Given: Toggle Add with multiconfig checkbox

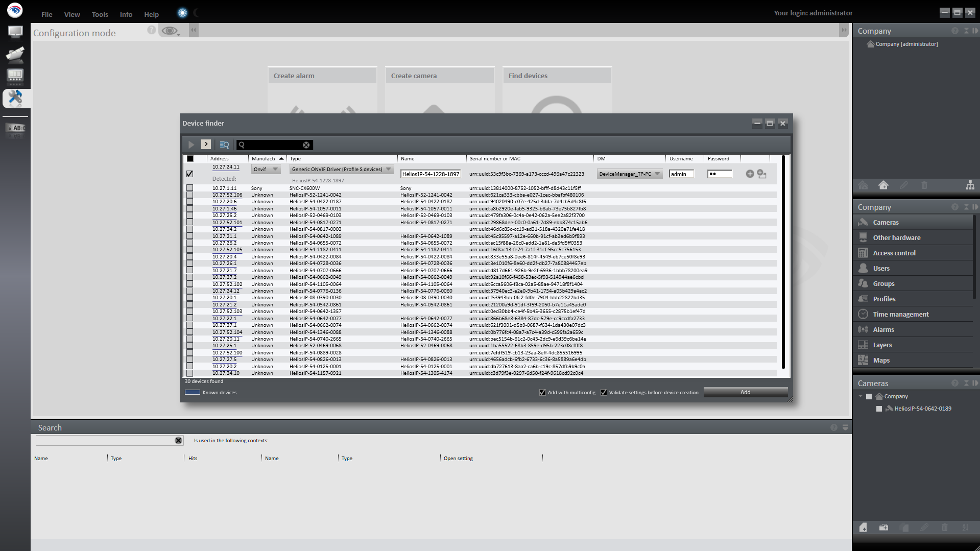Looking at the screenshot, I should click(542, 393).
